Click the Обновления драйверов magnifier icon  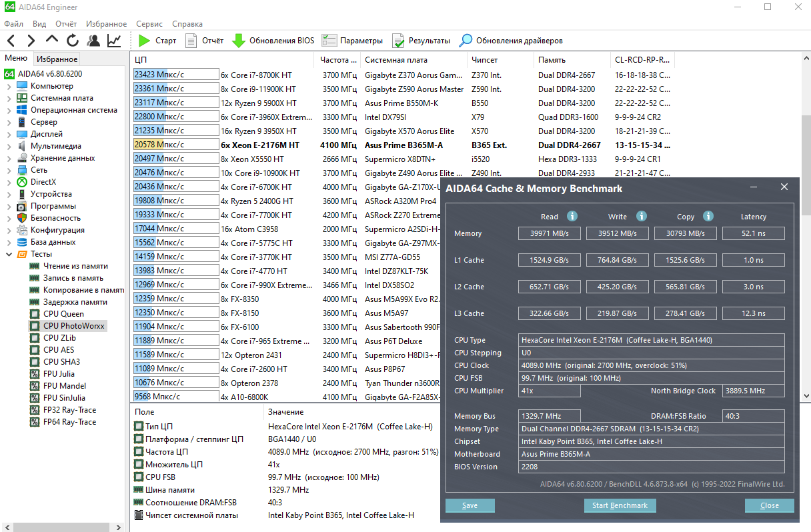(466, 41)
